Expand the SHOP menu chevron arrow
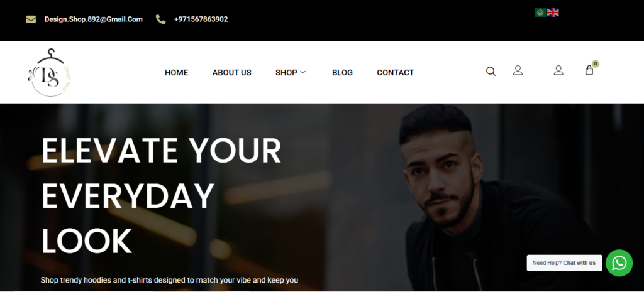 [x=303, y=72]
